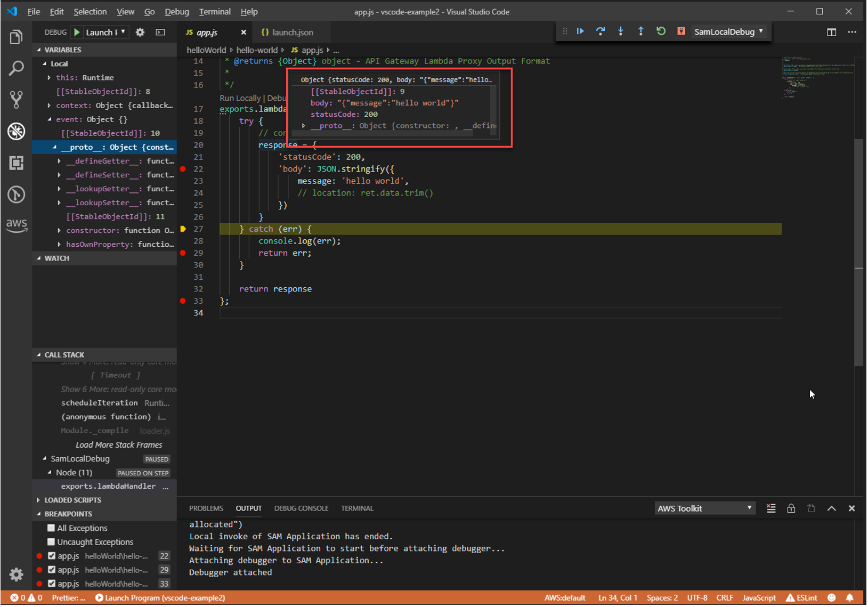
Task: Stop the debugging session
Action: click(682, 31)
